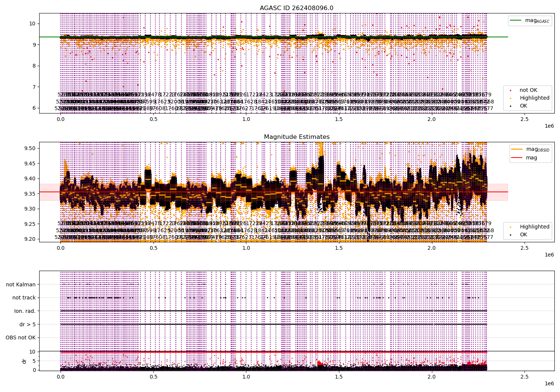Viewport: 560px width, 392px height.
Task: Click the x-axis tick 2.5 under bottom plot
Action: point(525,377)
